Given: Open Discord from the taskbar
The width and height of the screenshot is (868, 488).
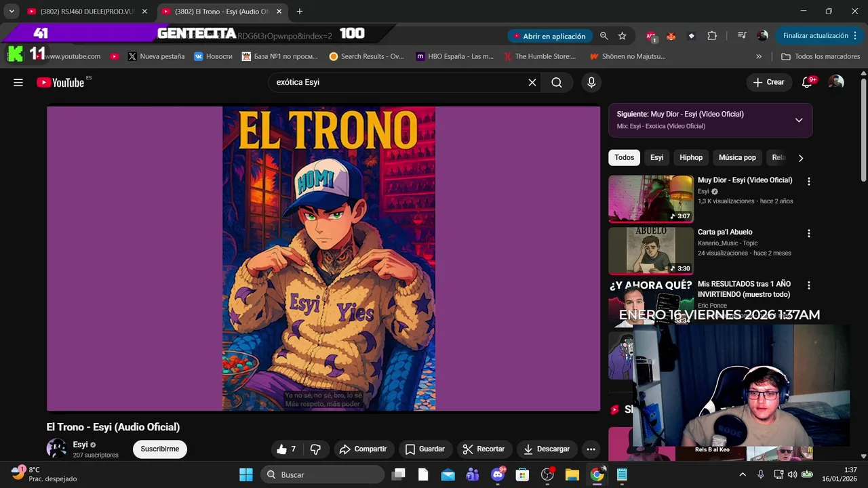Looking at the screenshot, I should (498, 474).
